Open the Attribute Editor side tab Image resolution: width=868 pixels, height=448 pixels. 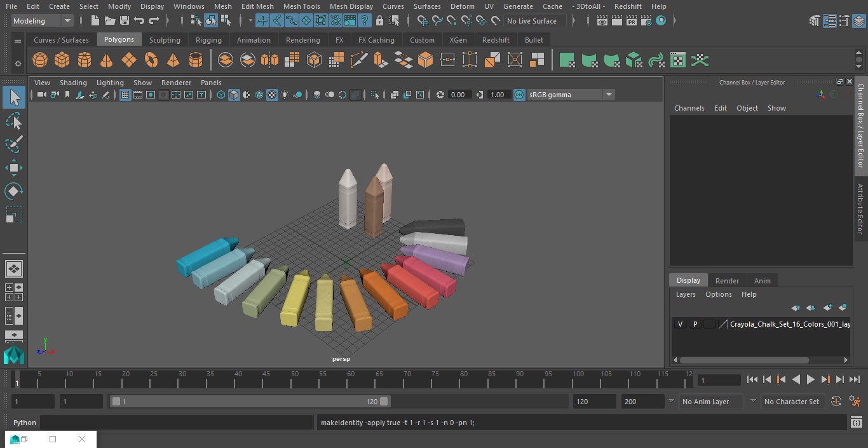(860, 209)
